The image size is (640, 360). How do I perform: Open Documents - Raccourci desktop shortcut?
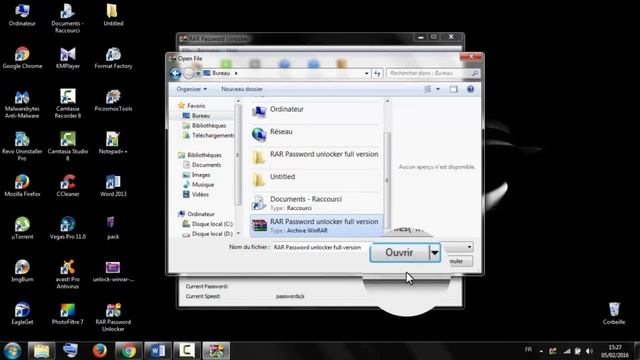[x=67, y=18]
